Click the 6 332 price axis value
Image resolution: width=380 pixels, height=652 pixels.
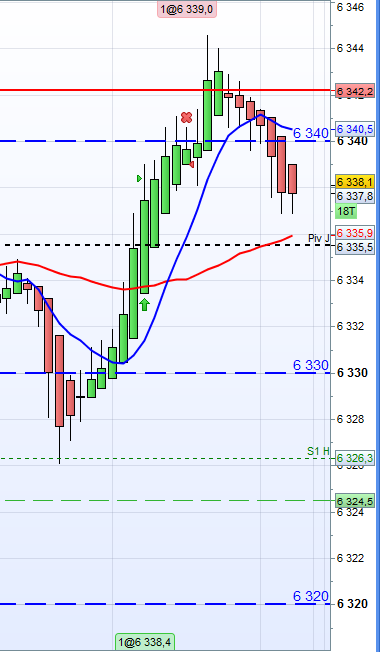coord(350,326)
